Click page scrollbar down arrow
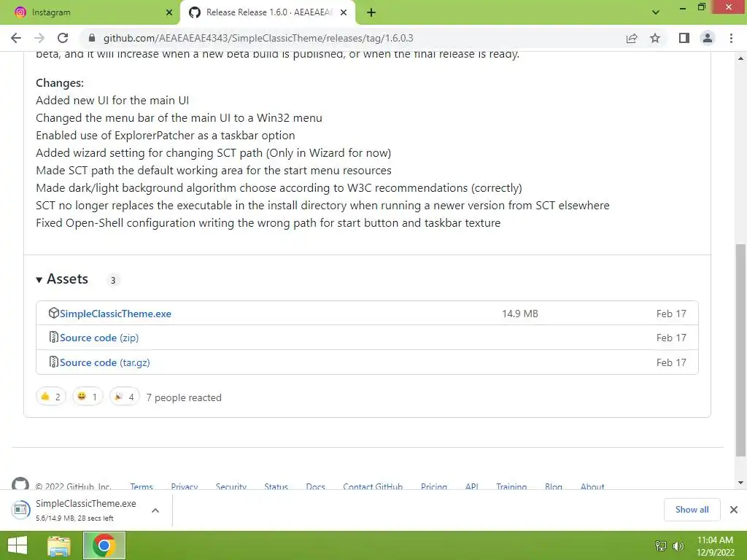Viewport: 747px width, 560px height. pyautogui.click(x=741, y=483)
